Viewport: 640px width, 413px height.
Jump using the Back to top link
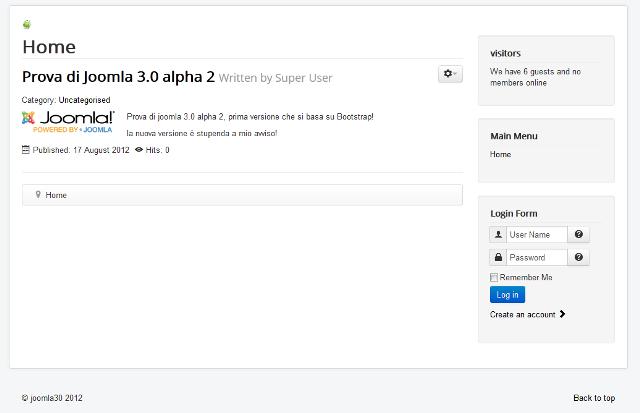click(x=594, y=398)
